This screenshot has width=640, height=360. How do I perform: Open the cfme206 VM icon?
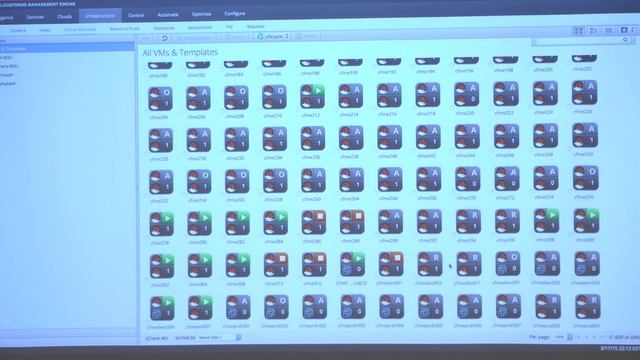(x=198, y=98)
